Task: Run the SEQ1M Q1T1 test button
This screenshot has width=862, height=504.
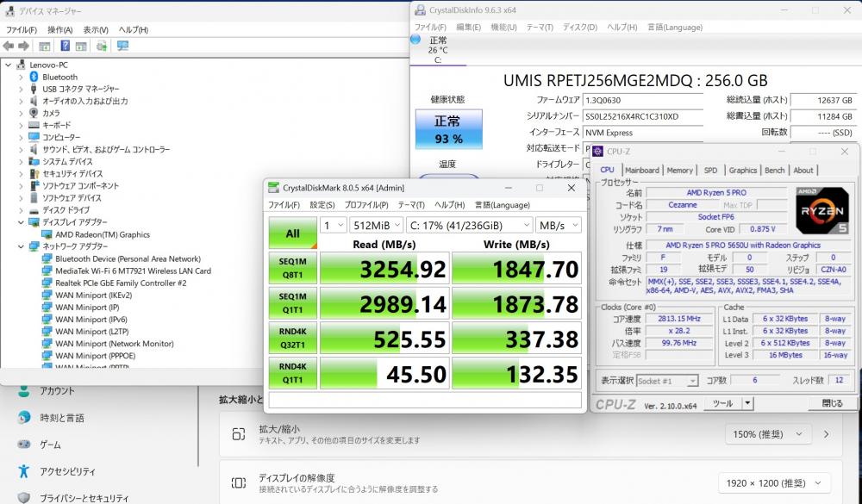Action: (x=292, y=303)
